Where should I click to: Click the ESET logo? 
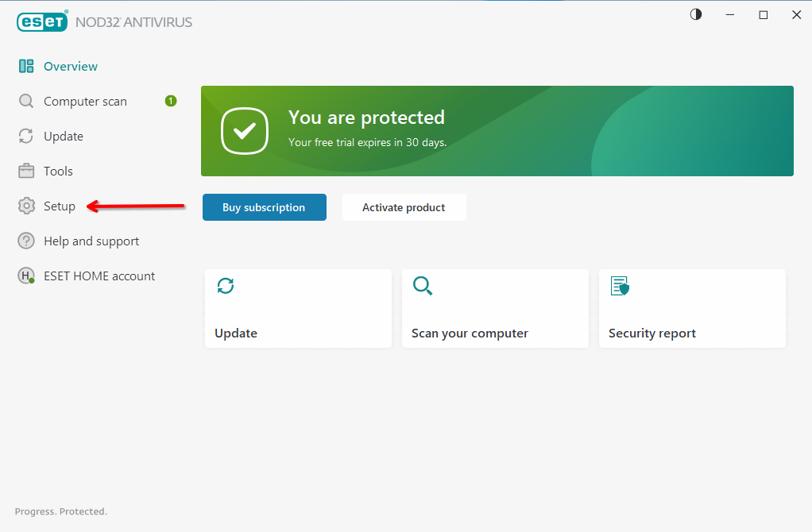tap(42, 21)
